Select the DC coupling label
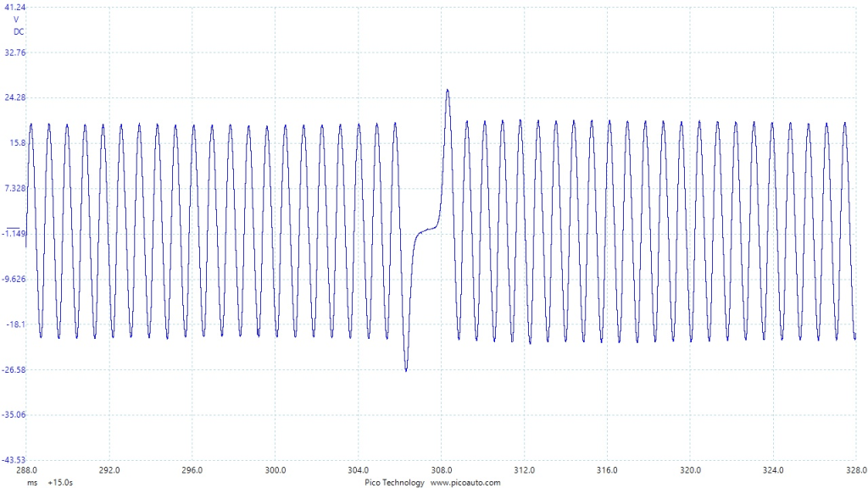 coord(18,31)
